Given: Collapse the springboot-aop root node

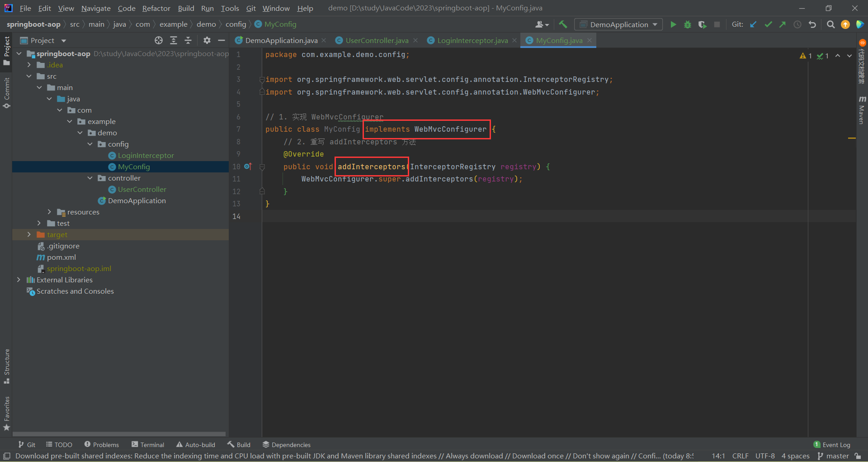Looking at the screenshot, I should [19, 53].
